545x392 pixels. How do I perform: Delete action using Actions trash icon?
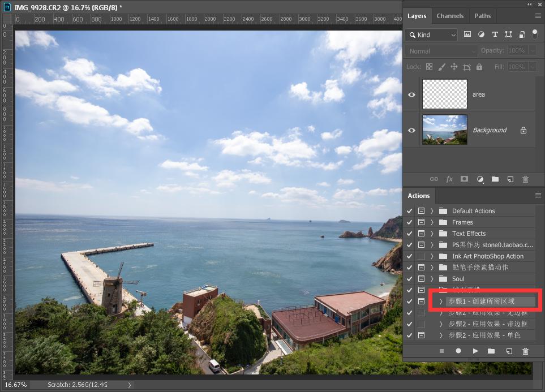coord(525,351)
